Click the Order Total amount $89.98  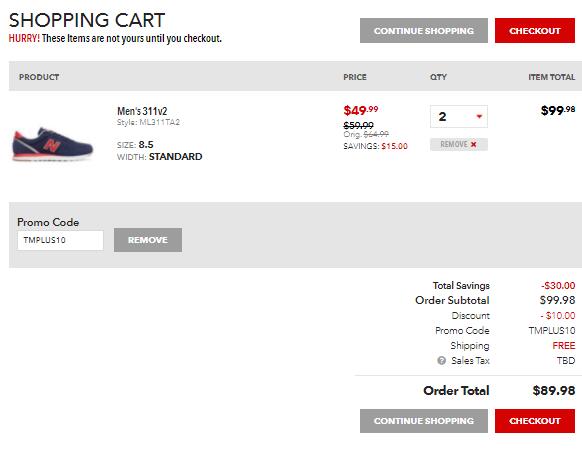554,390
